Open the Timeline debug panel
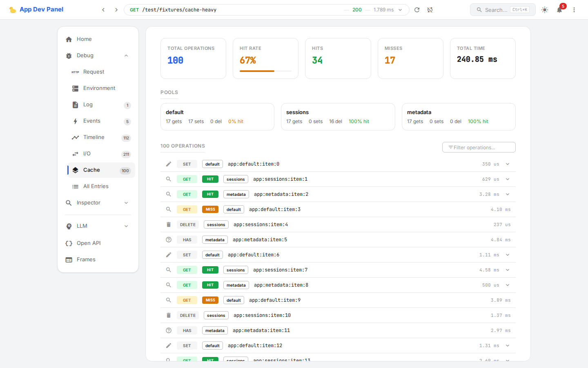The height and width of the screenshot is (368, 588). click(x=94, y=137)
